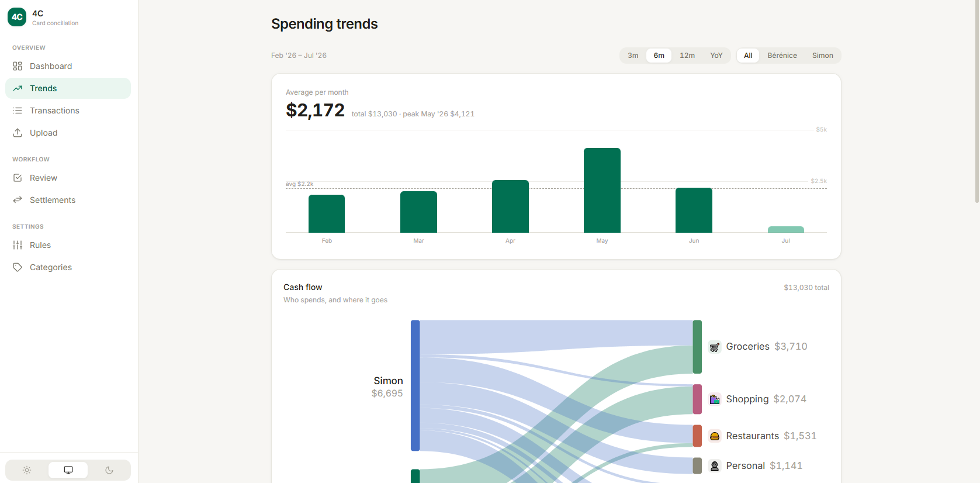
Task: Select system theme monitor icon
Action: 68,470
